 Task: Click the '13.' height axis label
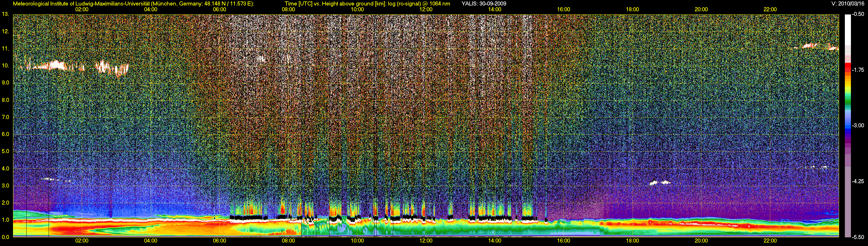click(5, 14)
